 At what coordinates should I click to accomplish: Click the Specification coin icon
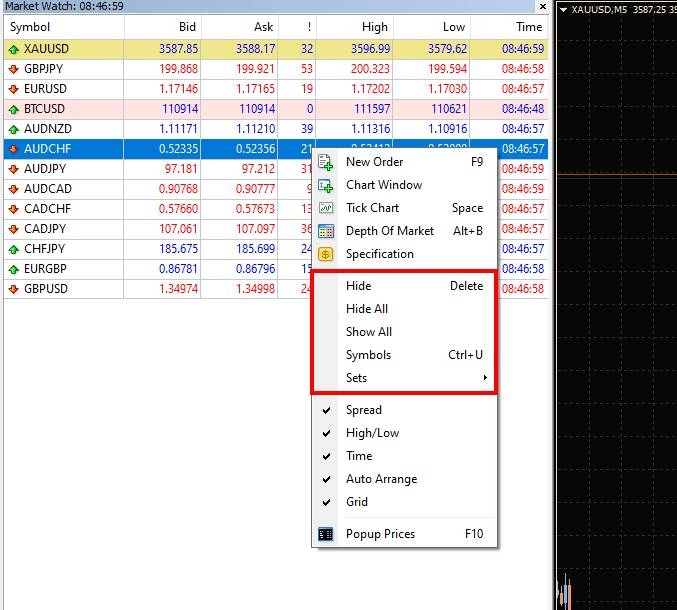[x=326, y=254]
